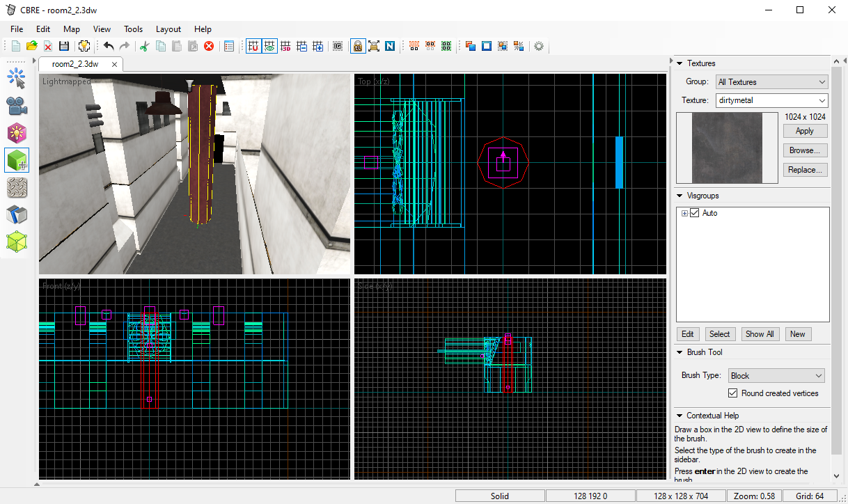Expand the Auto visgroup tree node
The height and width of the screenshot is (504, 848).
[x=684, y=213]
